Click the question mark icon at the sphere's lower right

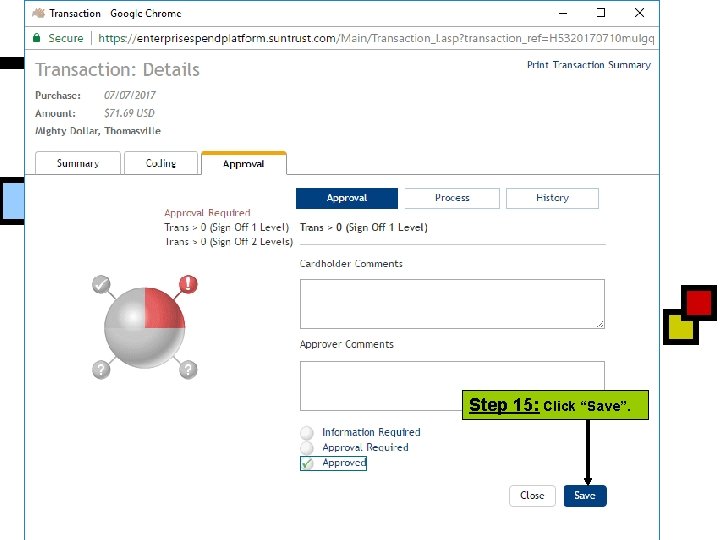tap(188, 369)
